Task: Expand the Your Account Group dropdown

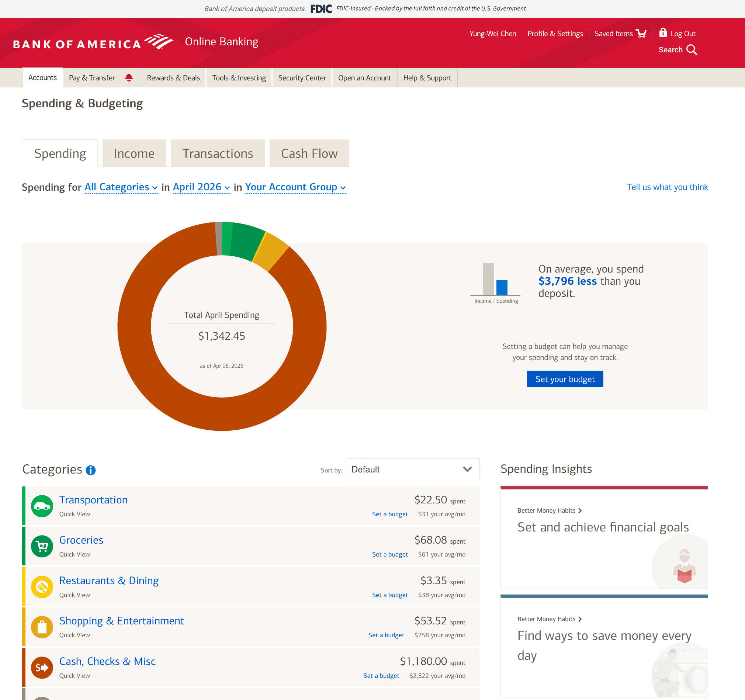Action: (295, 187)
